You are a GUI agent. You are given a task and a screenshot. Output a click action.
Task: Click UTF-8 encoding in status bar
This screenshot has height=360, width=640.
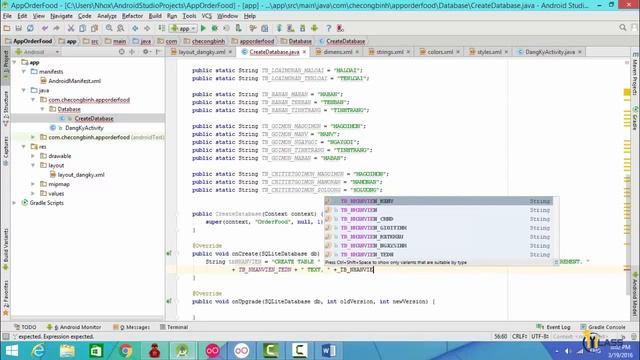540,336
